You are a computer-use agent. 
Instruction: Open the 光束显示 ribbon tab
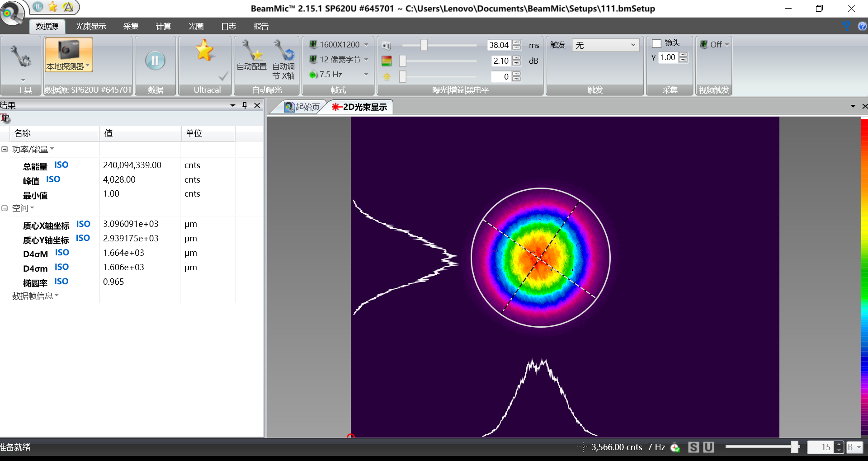coord(91,26)
